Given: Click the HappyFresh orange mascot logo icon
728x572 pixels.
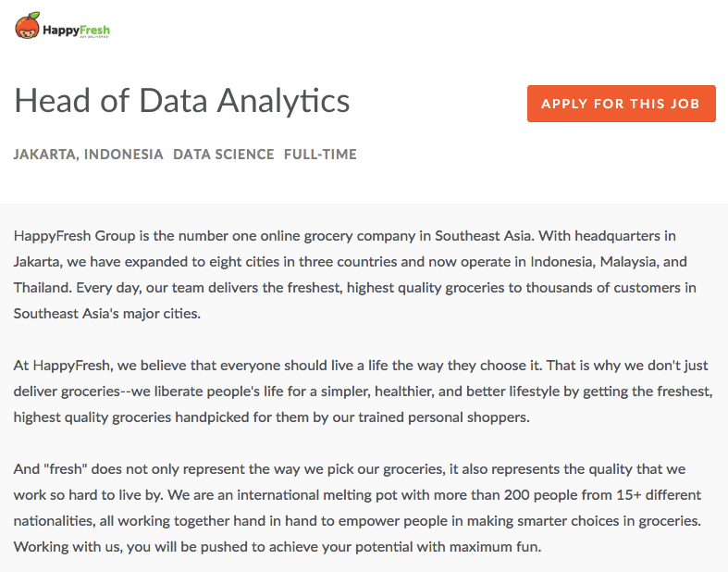Looking at the screenshot, I should coord(28,26).
